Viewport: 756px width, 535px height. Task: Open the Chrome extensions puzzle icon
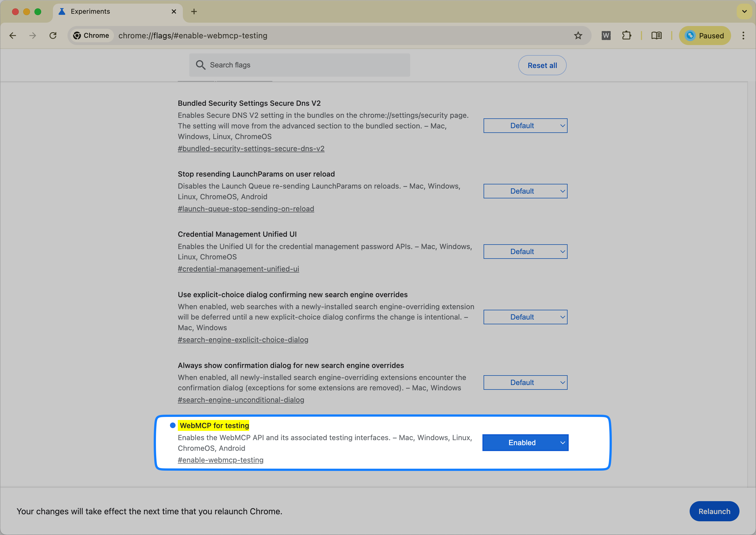[626, 35]
